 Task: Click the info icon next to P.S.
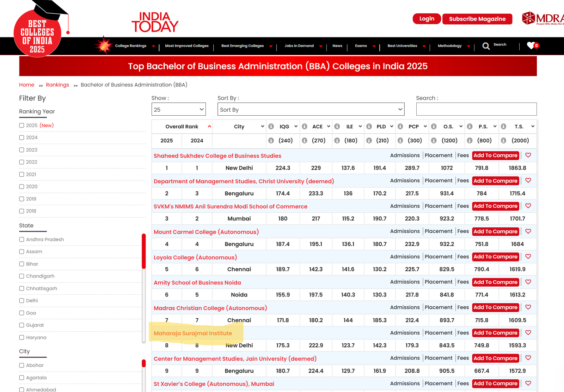click(470, 127)
